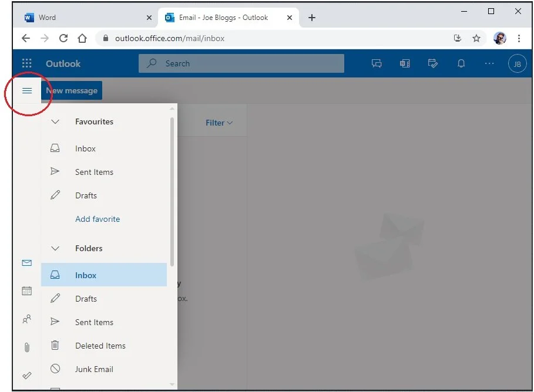The width and height of the screenshot is (534, 392).
Task: Go to browser home page
Action: pos(82,38)
